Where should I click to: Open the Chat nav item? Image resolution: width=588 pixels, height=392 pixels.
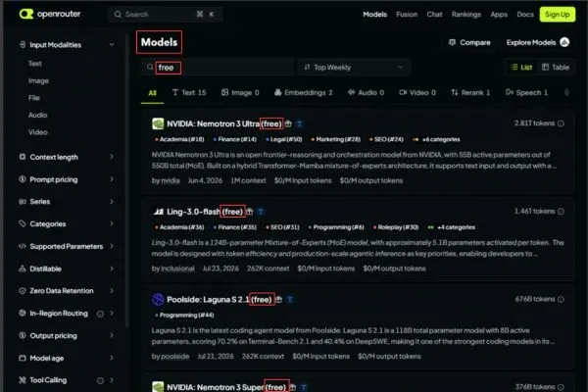pos(434,15)
